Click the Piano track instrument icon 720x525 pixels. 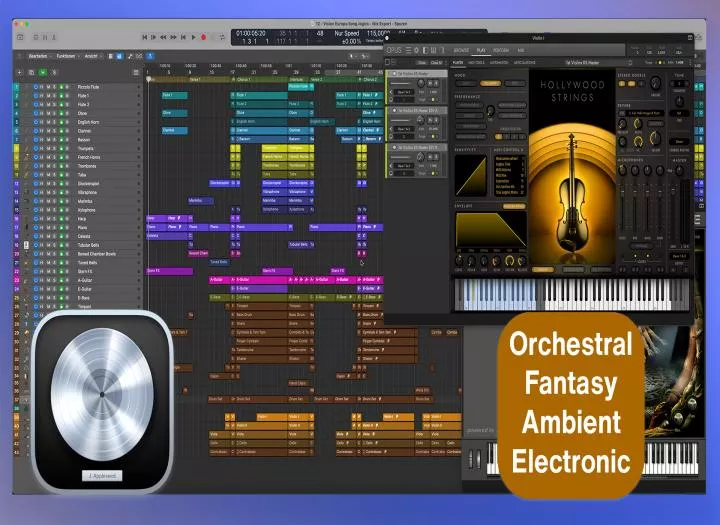point(27,227)
